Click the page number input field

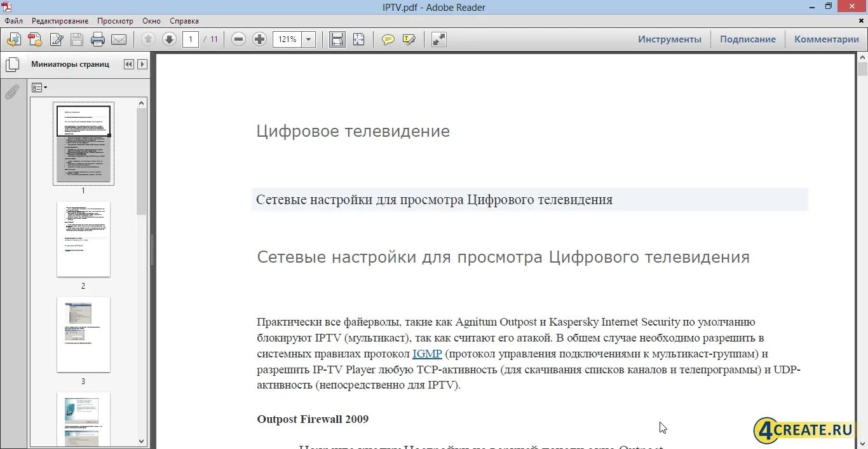click(x=191, y=39)
